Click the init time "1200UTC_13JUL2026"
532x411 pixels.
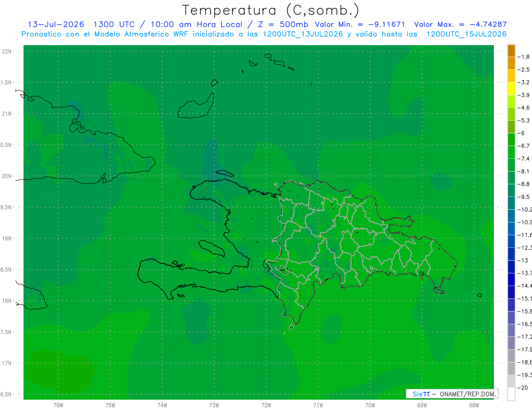(x=303, y=34)
